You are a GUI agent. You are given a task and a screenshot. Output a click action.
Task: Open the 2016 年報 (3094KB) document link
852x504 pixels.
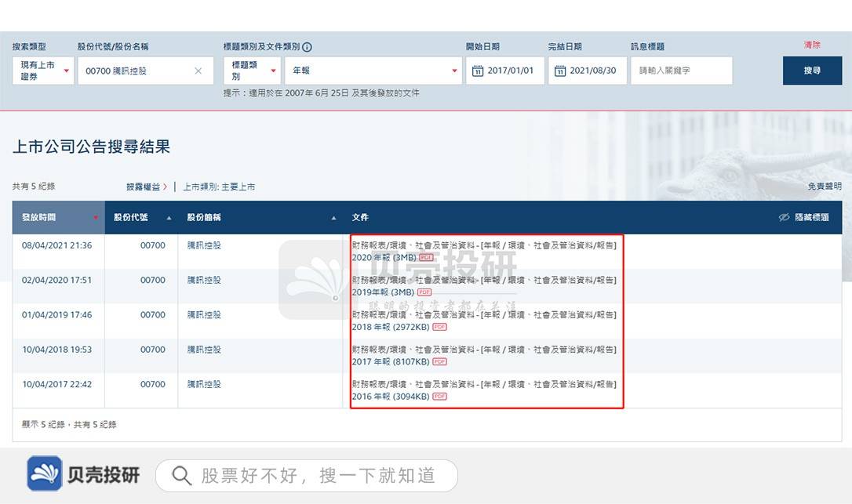[390, 397]
